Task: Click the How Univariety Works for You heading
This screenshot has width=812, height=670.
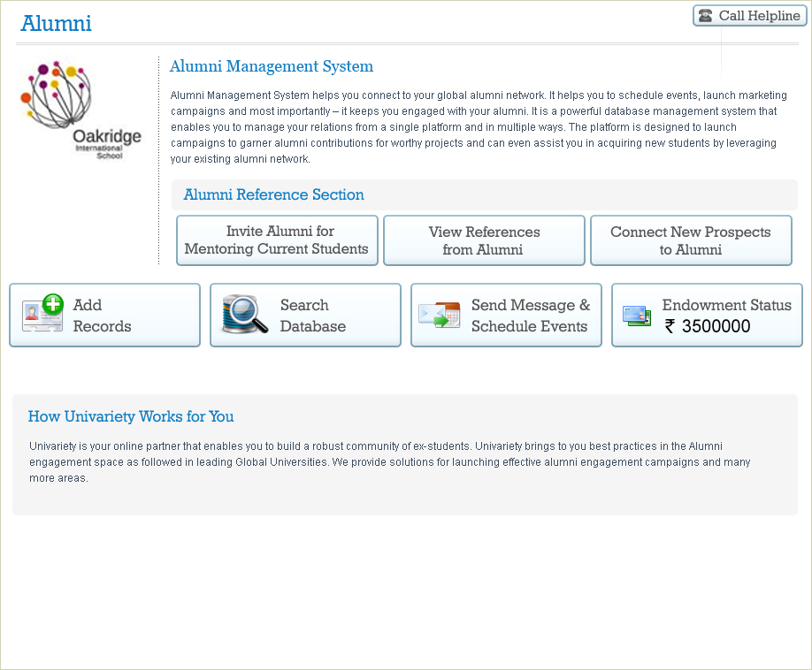Action: click(131, 416)
